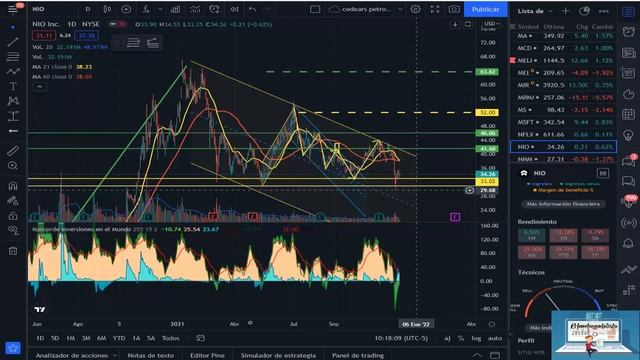This screenshot has height=360, width=640.
Task: Open chart settings gear icon
Action: (x=415, y=9)
